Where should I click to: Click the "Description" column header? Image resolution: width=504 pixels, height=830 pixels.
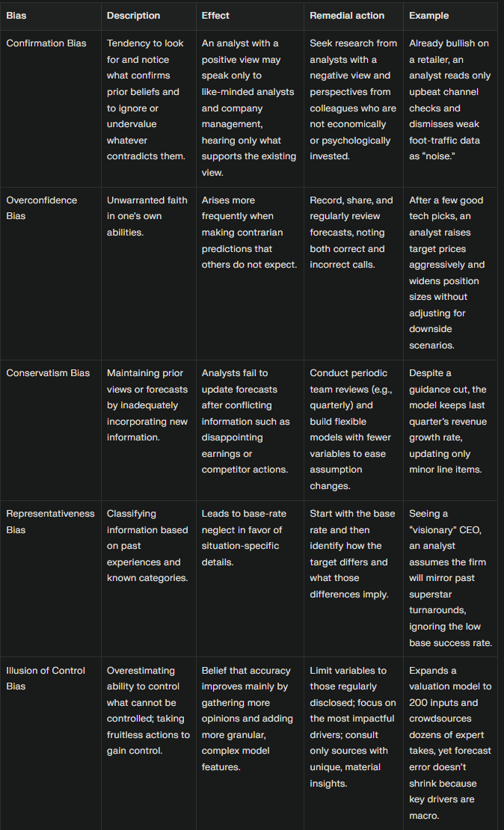133,15
